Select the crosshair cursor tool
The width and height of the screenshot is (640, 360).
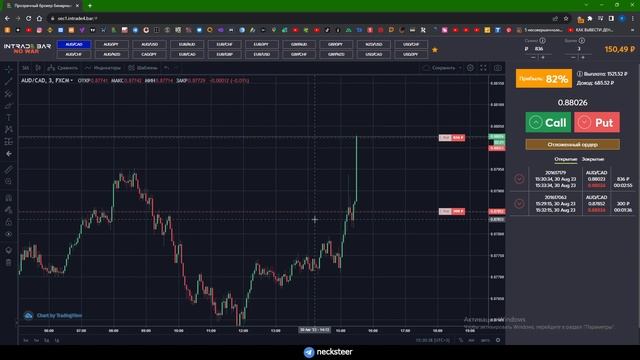(x=9, y=70)
